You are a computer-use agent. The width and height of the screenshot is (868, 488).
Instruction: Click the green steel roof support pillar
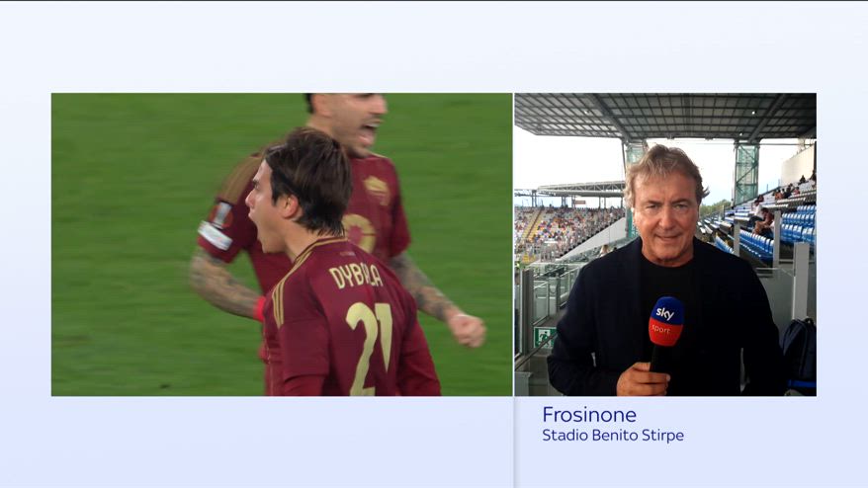coord(744,170)
